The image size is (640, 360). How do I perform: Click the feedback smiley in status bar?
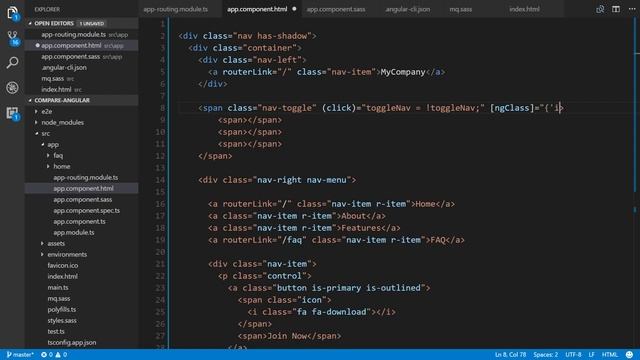[630, 355]
